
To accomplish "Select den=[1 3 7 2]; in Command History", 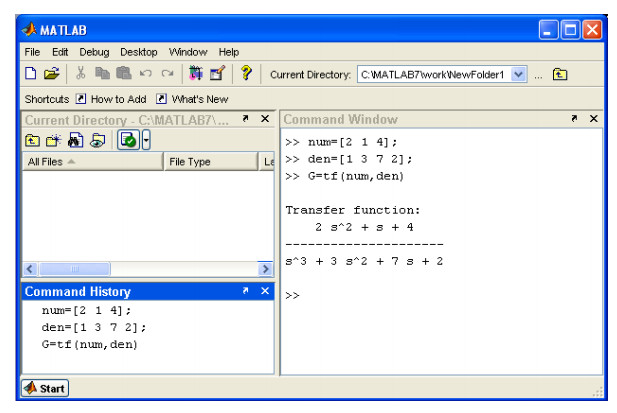I will coord(94,327).
